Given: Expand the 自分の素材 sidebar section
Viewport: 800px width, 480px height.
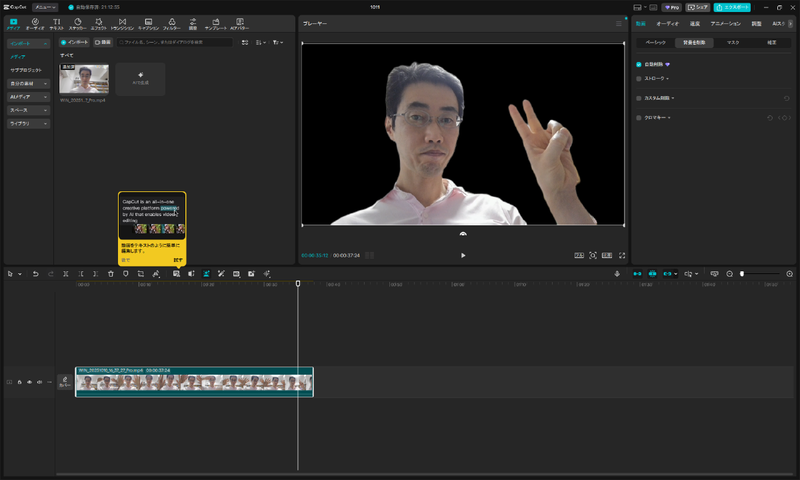Looking at the screenshot, I should tap(28, 84).
